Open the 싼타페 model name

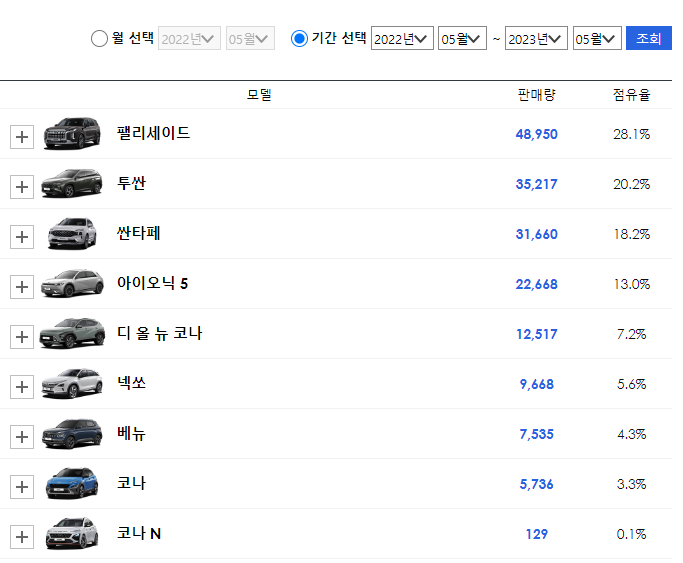pos(139,233)
